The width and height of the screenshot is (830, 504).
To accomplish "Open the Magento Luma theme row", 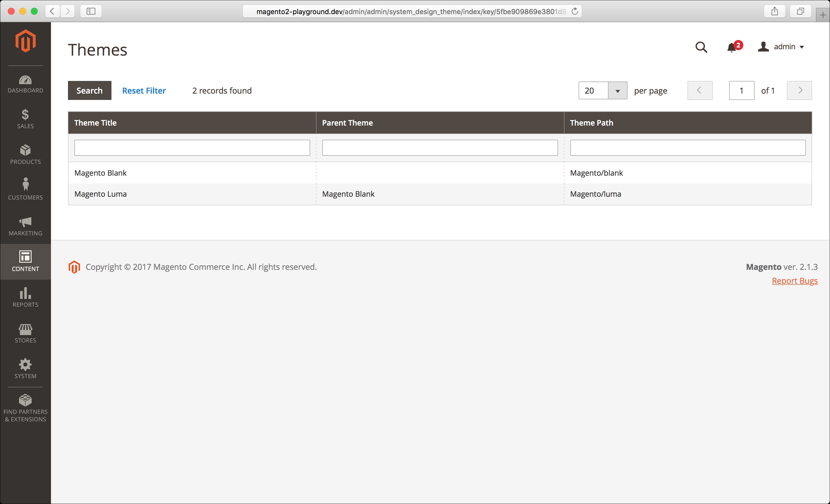I will (x=440, y=194).
